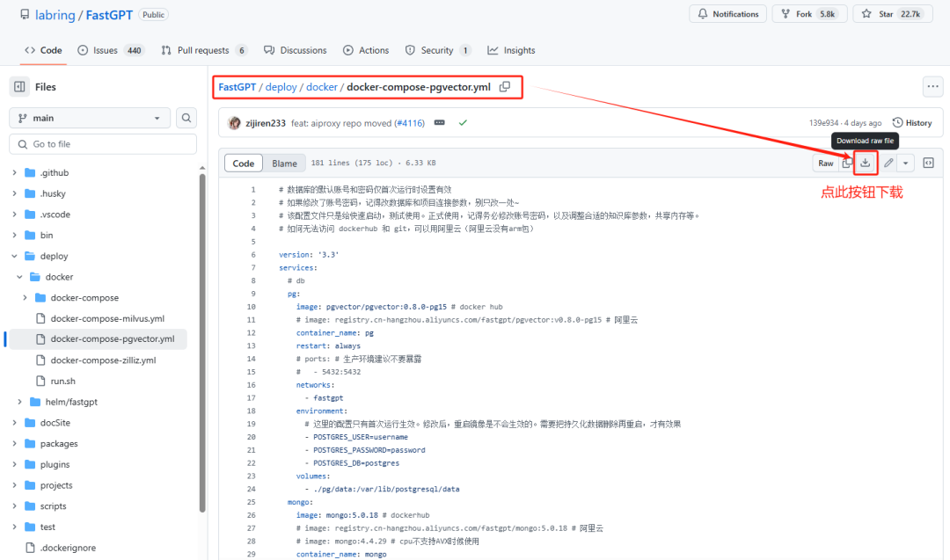Open the Insights tab
Image resolution: width=950 pixels, height=560 pixels.
point(511,50)
